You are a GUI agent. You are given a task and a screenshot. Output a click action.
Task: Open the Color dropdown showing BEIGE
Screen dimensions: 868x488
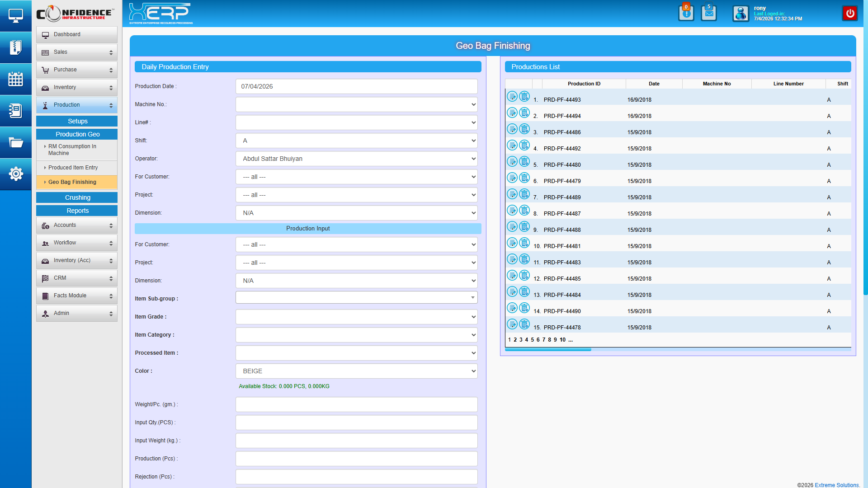(356, 371)
